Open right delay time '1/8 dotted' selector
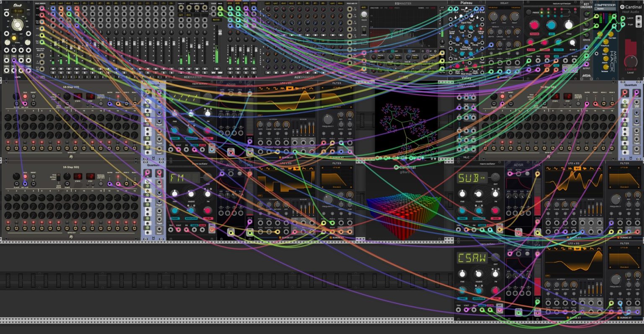 tap(516, 8)
